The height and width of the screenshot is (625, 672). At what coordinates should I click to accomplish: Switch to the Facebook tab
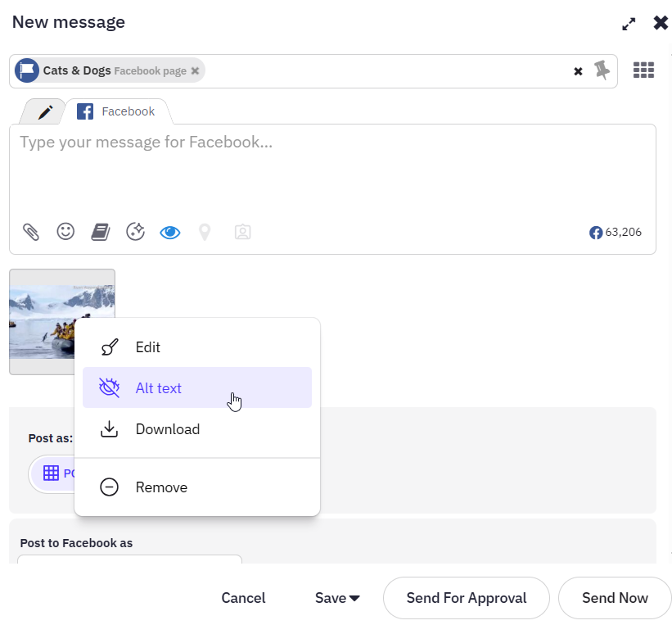117,111
